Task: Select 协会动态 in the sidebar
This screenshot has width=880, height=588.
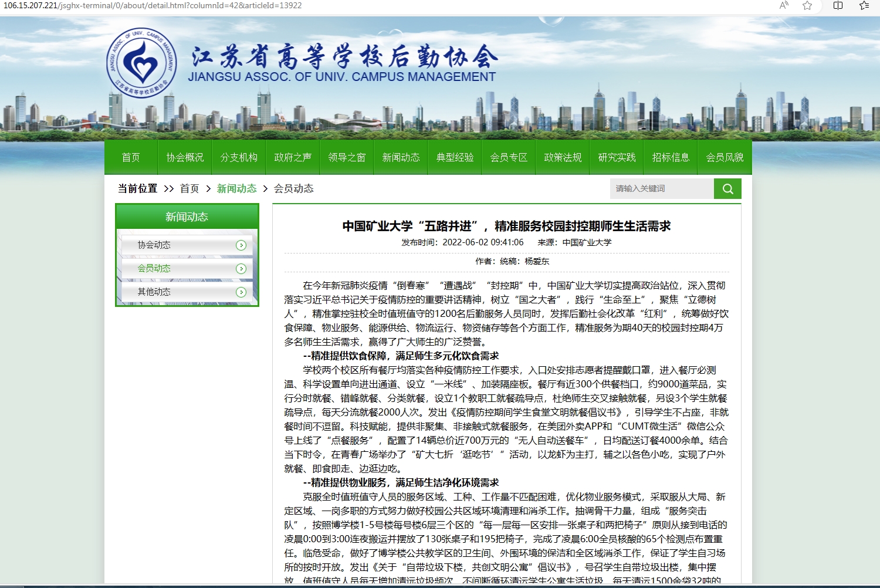Action: tap(187, 245)
